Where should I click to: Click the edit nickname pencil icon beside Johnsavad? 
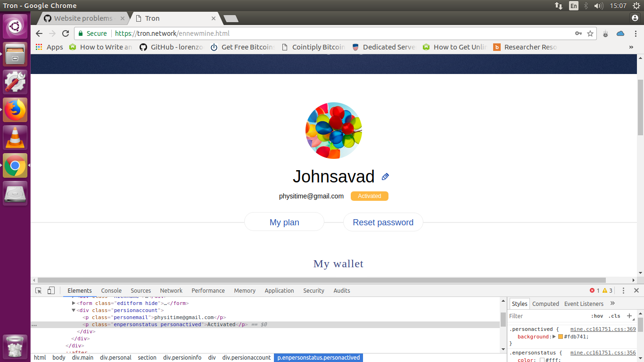tap(384, 176)
